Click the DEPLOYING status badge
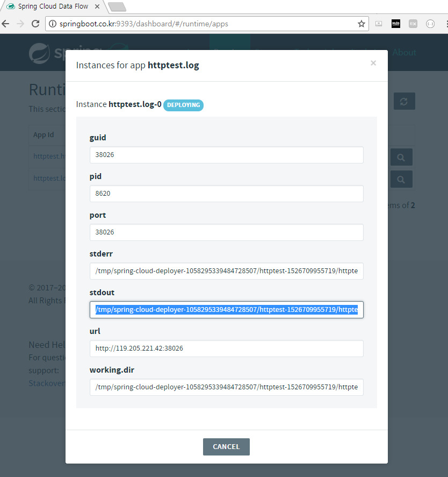Viewport: 448px width, 477px height. pos(183,105)
